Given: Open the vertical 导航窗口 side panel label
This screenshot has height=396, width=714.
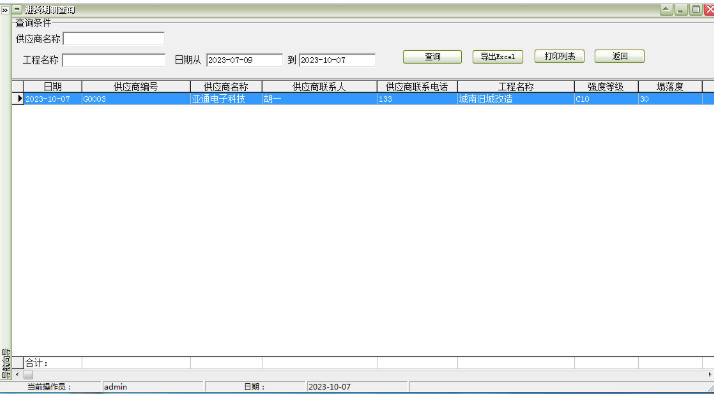Looking at the screenshot, I should click(5, 363).
